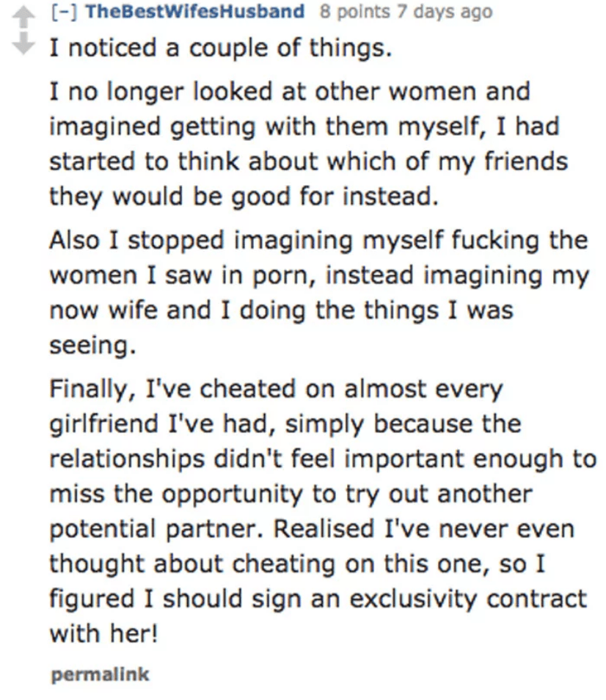
Task: Click the phrase 'with her!' at the end
Action: (x=103, y=633)
